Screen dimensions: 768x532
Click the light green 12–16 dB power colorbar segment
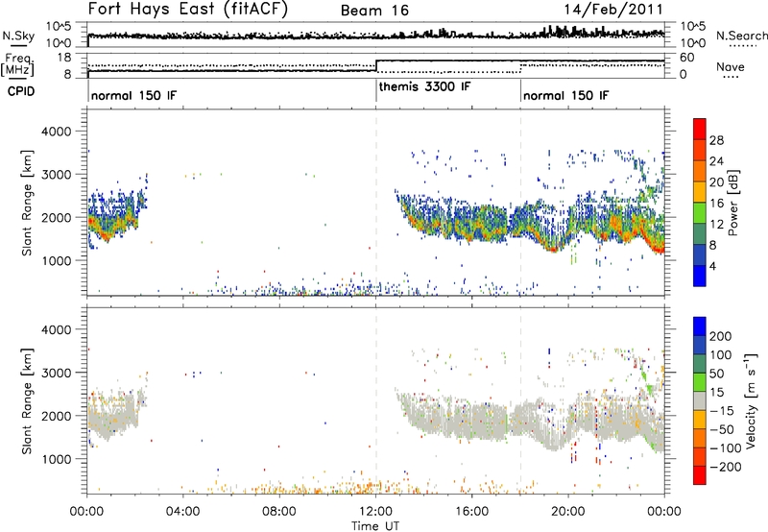tap(700, 213)
